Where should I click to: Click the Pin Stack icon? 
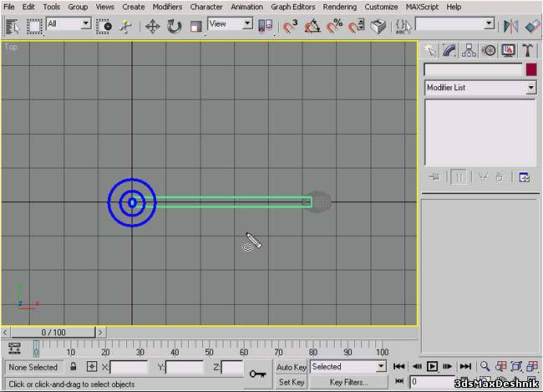tap(434, 177)
